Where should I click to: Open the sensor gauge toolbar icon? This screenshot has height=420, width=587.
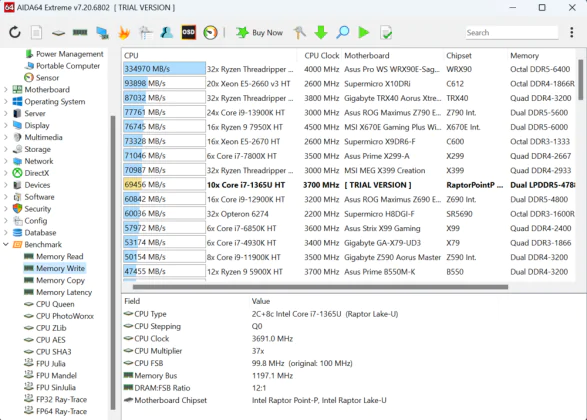[210, 33]
